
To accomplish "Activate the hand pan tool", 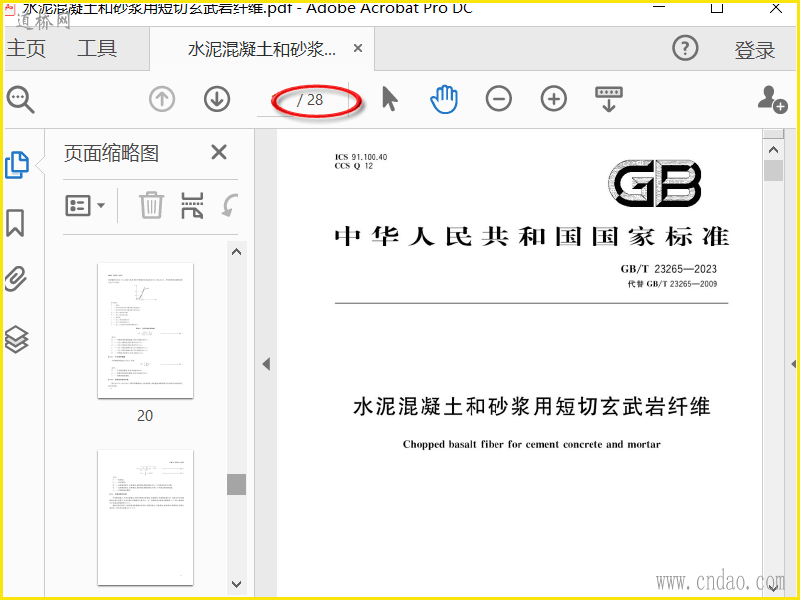I will [x=444, y=99].
